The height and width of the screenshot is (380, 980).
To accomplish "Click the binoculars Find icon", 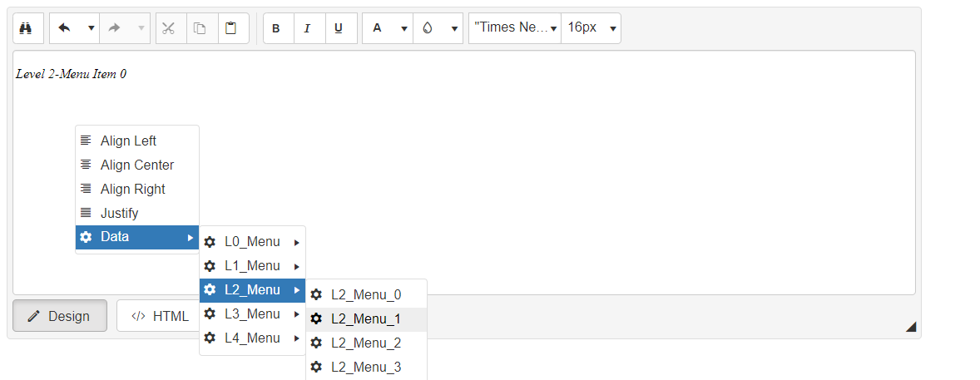I will (27, 28).
